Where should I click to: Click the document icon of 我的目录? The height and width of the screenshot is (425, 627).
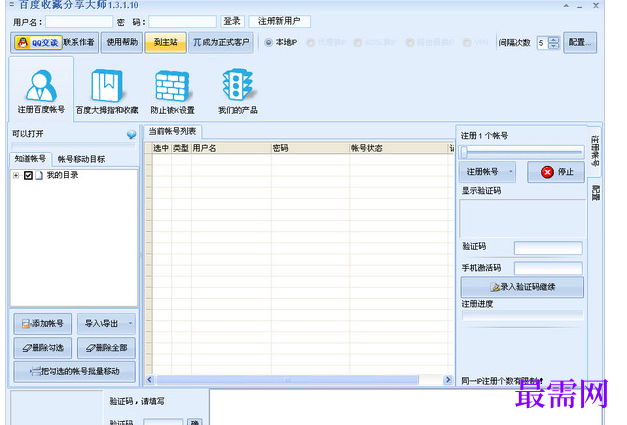[x=39, y=176]
